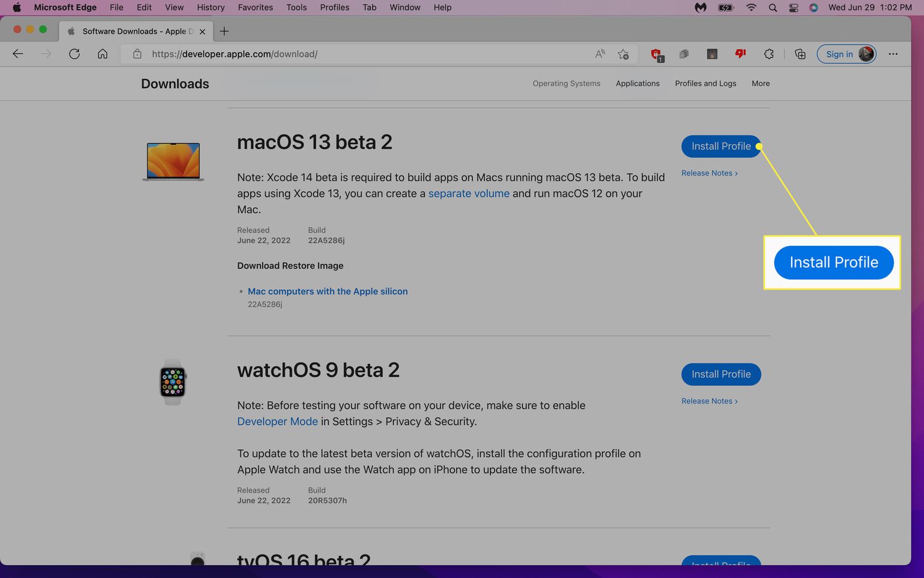
Task: Follow the separate volume link
Action: tap(469, 193)
